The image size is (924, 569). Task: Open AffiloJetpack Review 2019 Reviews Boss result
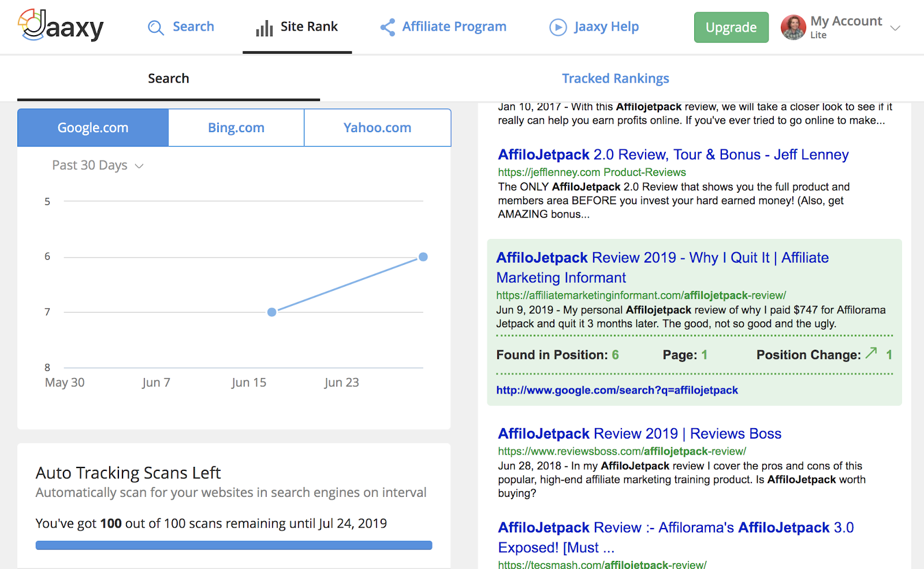coord(639,433)
